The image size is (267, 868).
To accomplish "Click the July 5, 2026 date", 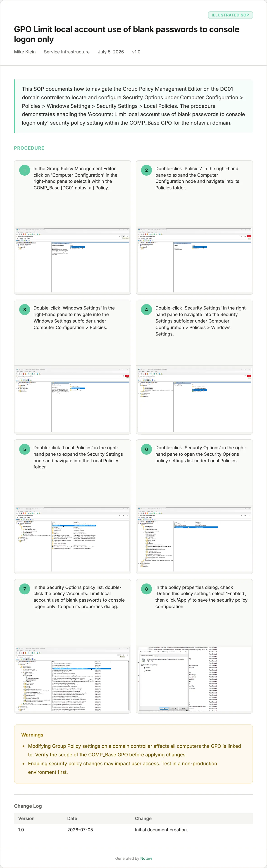I will tap(111, 52).
